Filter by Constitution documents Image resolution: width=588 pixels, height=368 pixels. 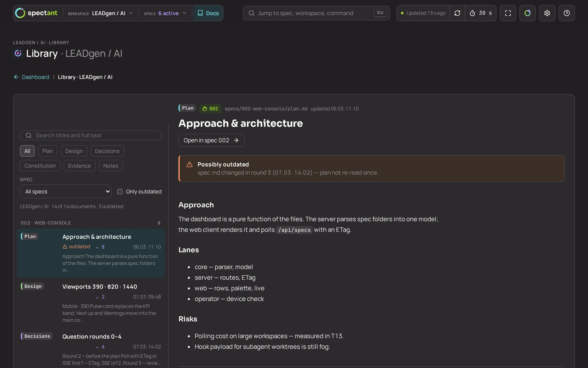[x=40, y=166]
